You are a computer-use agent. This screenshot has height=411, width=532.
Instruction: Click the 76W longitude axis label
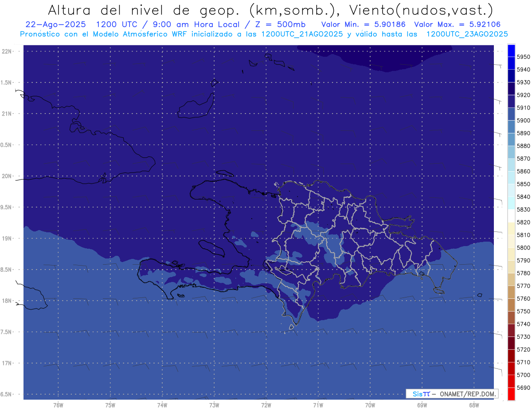(58, 405)
